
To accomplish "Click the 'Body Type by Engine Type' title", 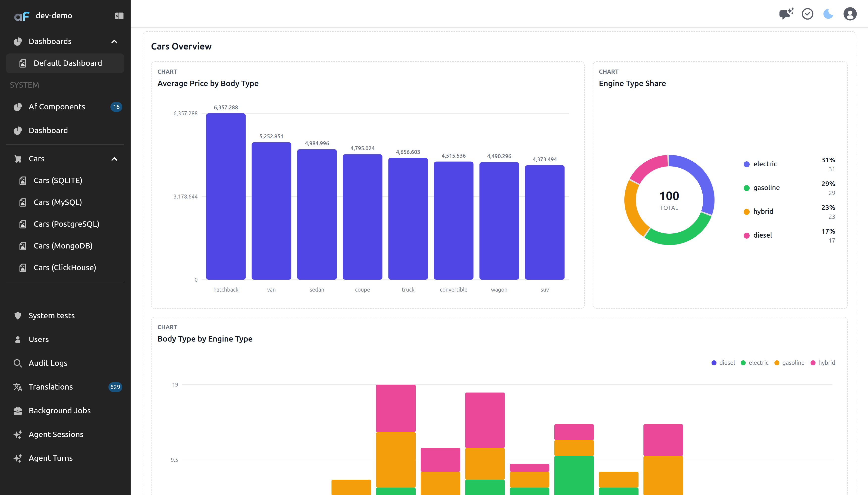I will point(205,339).
